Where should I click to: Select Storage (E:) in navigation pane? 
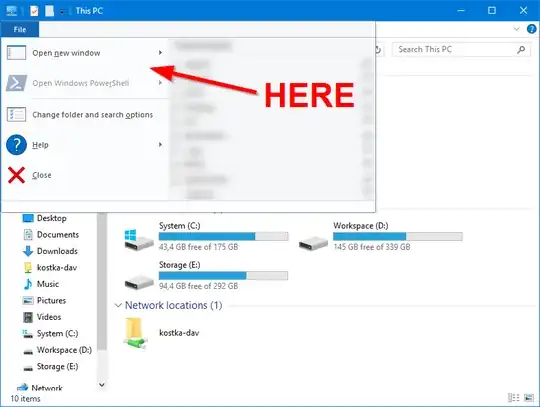pyautogui.click(x=58, y=367)
